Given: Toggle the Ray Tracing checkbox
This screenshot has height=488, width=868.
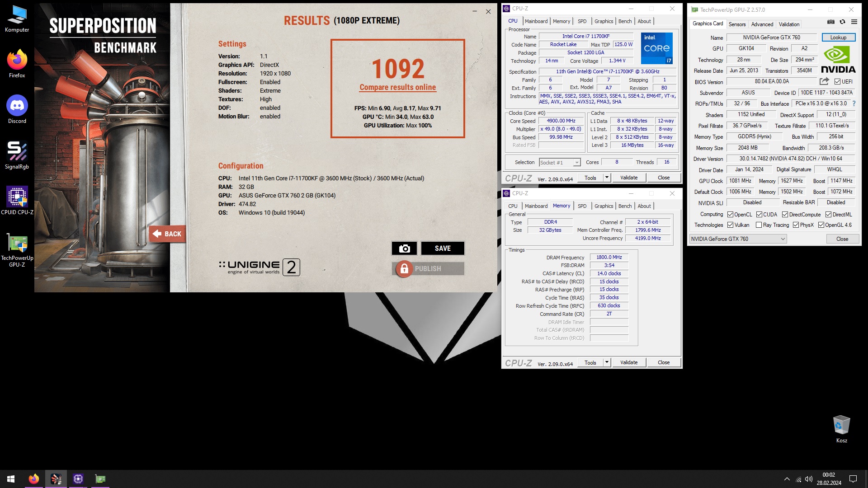Looking at the screenshot, I should tap(759, 225).
